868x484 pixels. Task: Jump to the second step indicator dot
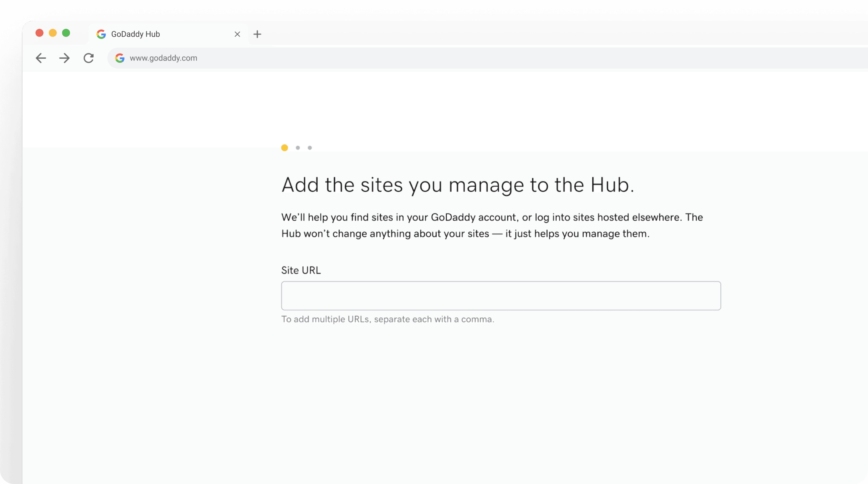[x=298, y=147]
